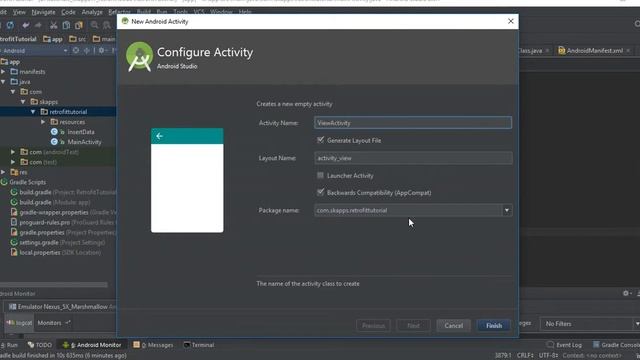Screen dimensions: 640x360
Task: Click the back arrow in activity preview
Action: pos(160,136)
